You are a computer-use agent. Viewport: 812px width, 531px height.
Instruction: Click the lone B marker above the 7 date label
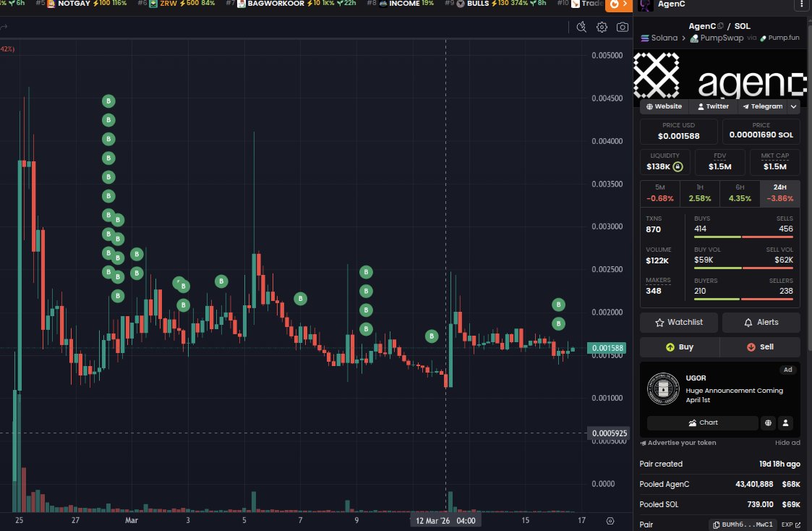click(x=300, y=298)
